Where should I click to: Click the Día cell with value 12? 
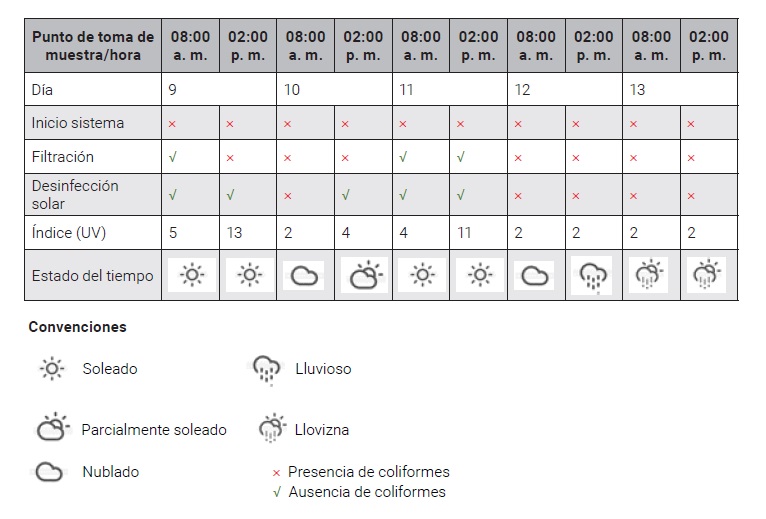(x=523, y=90)
